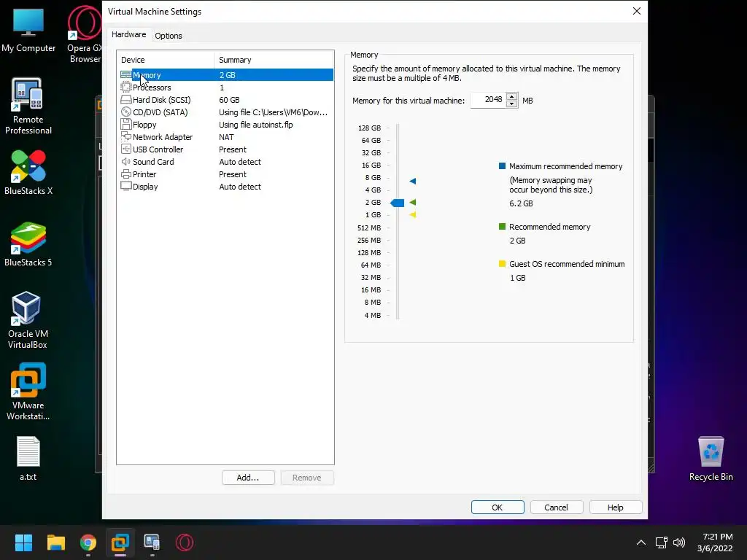This screenshot has height=560, width=747.
Task: Click 'Using file autoinst.flp' summary text
Action: click(256, 124)
